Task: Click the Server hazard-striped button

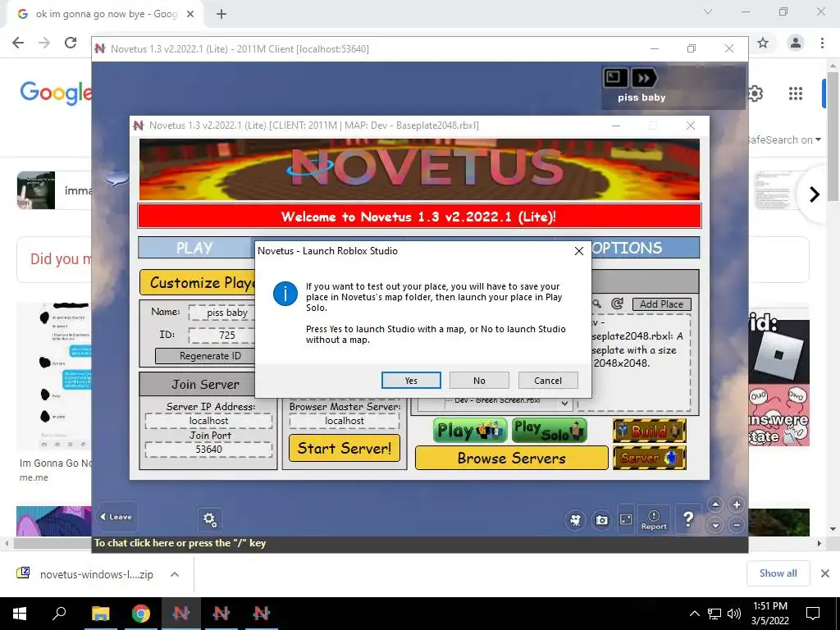Action: tap(650, 458)
